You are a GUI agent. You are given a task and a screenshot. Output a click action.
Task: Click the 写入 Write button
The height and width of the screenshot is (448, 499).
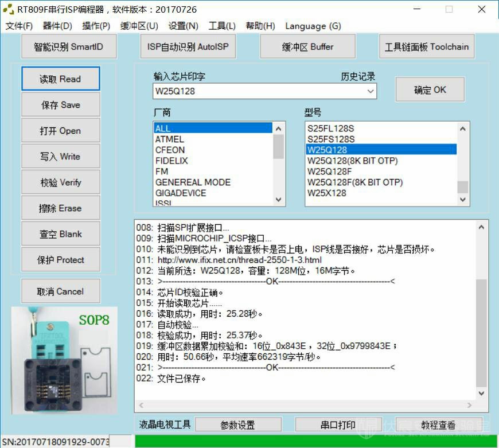[x=60, y=156]
